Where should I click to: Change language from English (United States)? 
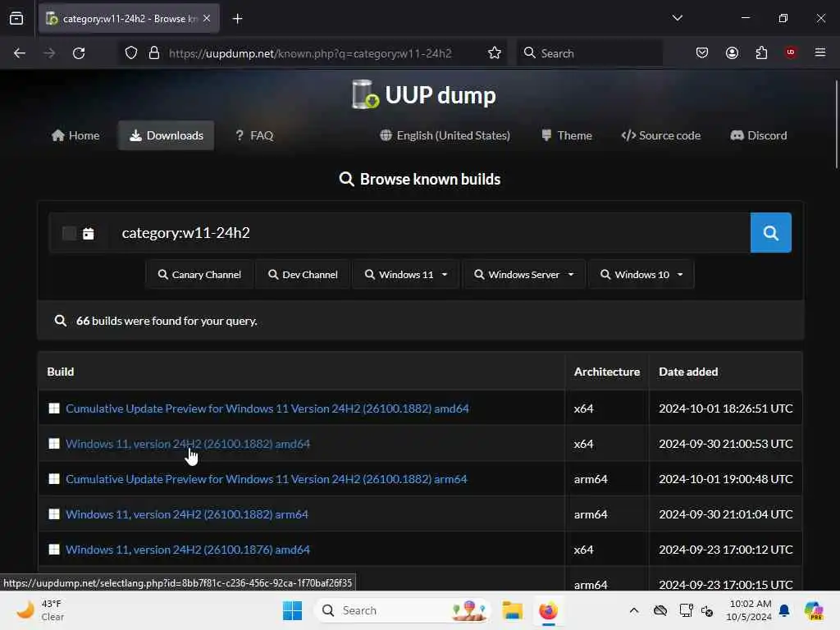445,135
